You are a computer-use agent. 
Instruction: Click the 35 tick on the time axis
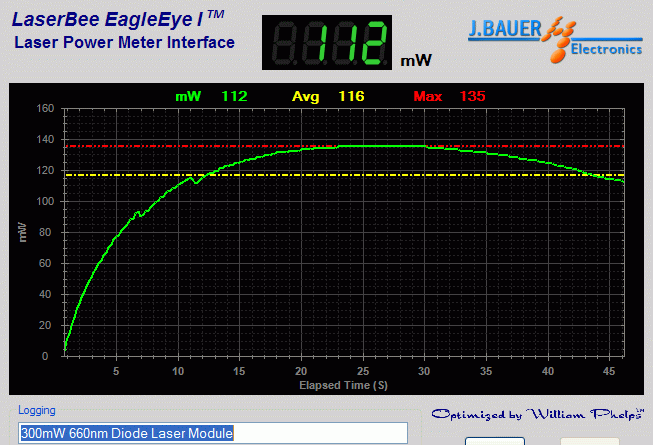(x=486, y=371)
